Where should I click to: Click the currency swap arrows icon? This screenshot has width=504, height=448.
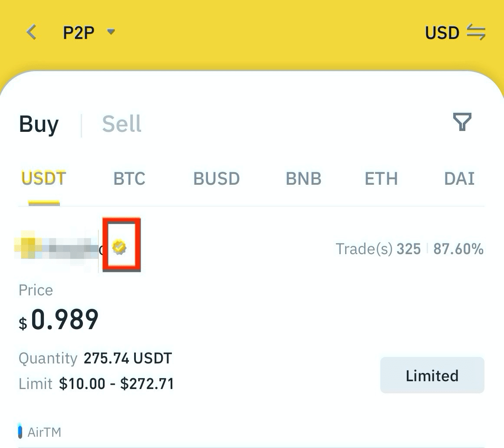(476, 32)
